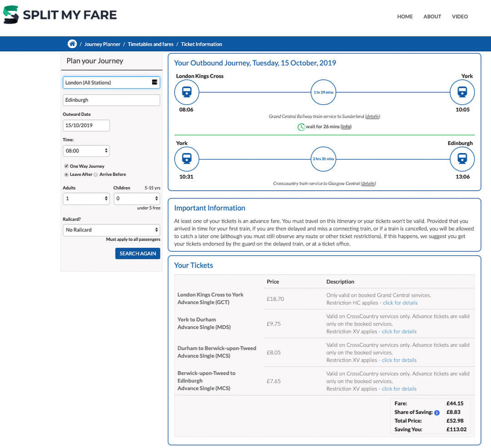Select the Arrive Before radio button
The width and height of the screenshot is (491, 448).
click(95, 174)
